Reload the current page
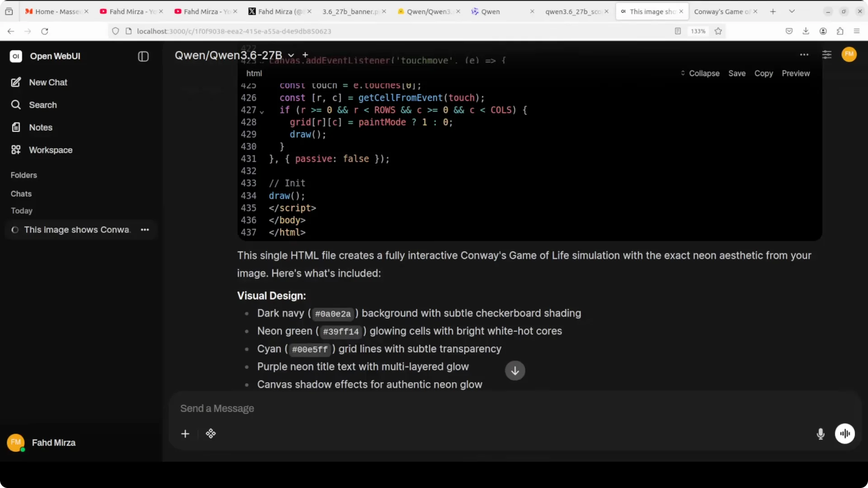Viewport: 868px width, 488px height. point(44,31)
